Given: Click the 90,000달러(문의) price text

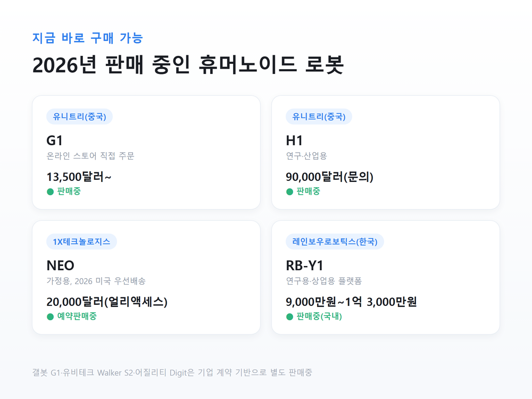Looking at the screenshot, I should coord(329,177).
